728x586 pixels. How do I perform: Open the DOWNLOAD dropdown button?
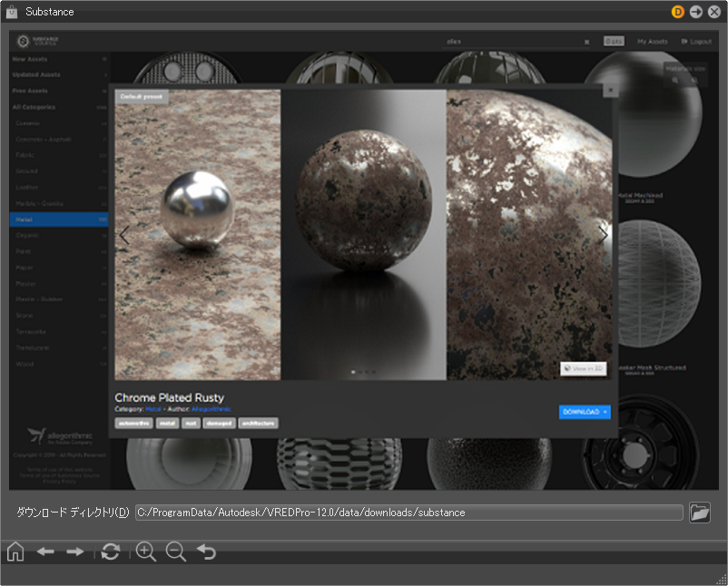click(x=585, y=412)
